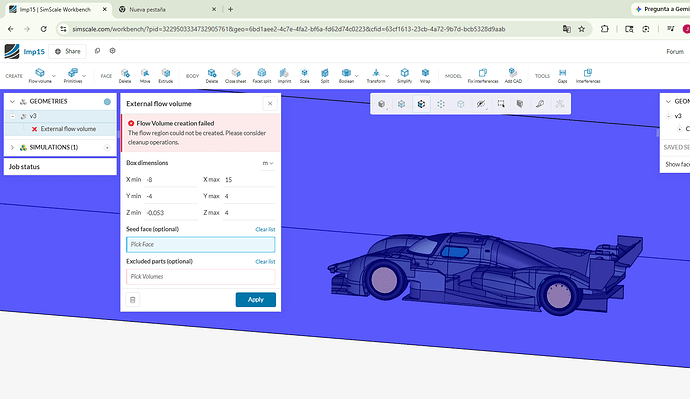This screenshot has height=399, width=690.
Task: Edit the Z max value field
Action: tap(249, 212)
